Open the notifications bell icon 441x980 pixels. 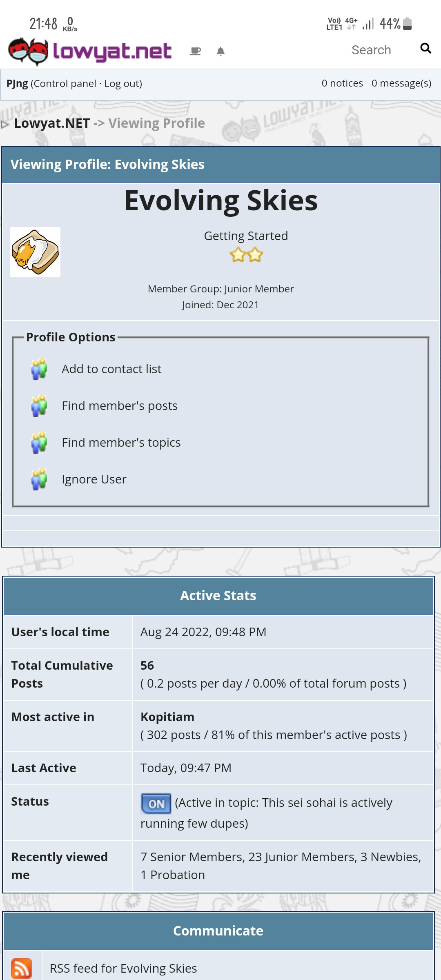click(x=220, y=51)
